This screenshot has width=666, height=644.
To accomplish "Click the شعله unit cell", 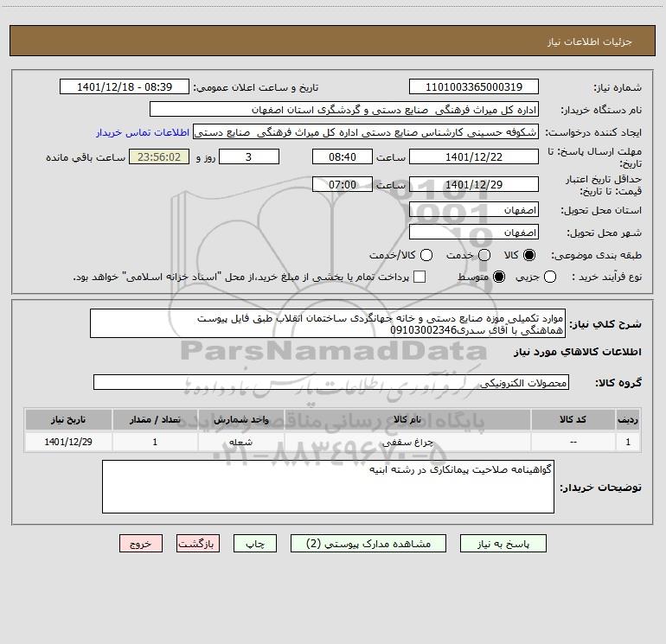I will (x=240, y=442).
